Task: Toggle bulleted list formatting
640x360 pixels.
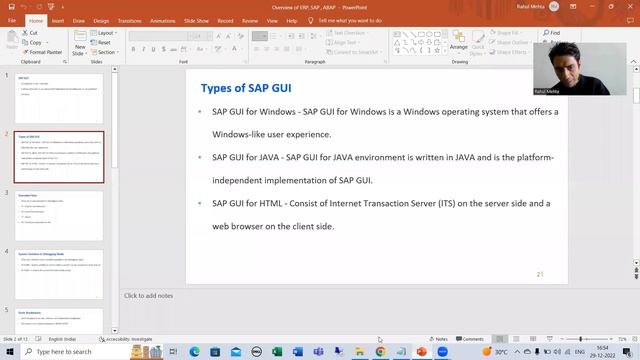Action: coord(260,36)
